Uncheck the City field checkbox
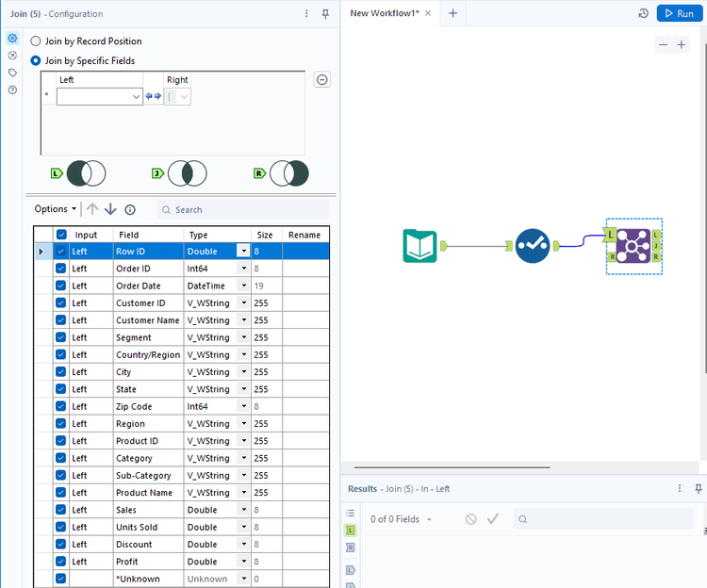The height and width of the screenshot is (588, 707). [x=61, y=371]
